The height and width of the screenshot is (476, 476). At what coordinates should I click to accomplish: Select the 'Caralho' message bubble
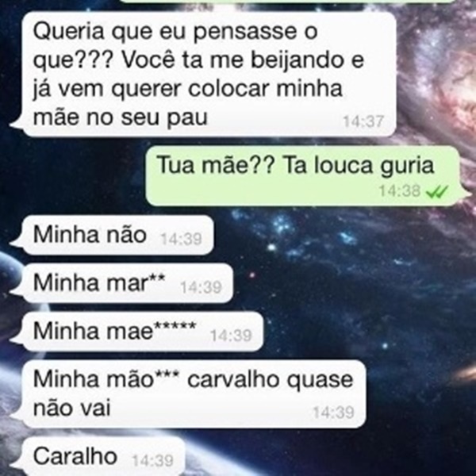[x=98, y=457]
